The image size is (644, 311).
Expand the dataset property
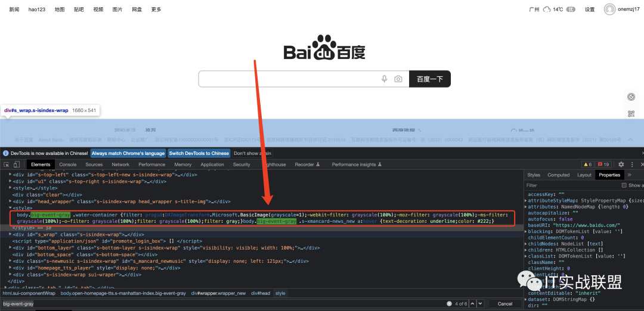pyautogui.click(x=526, y=299)
